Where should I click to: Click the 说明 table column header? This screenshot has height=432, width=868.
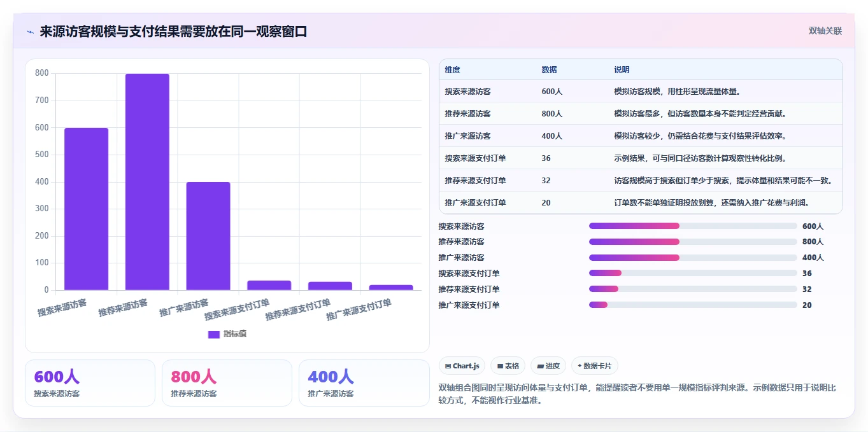coord(622,69)
